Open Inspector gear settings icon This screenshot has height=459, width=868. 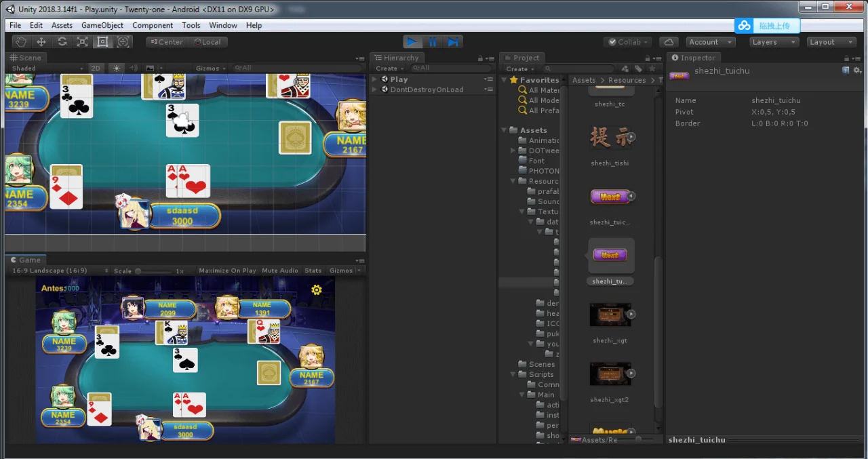(857, 71)
